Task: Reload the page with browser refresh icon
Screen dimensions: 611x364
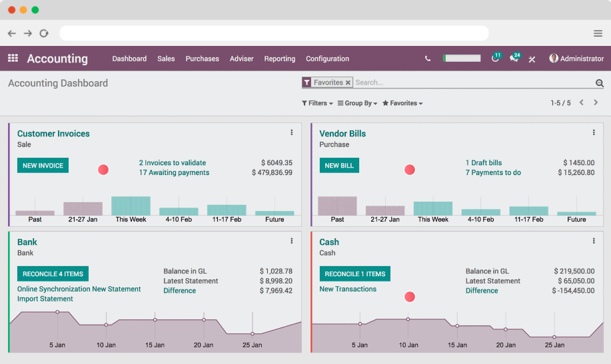Action: [44, 33]
